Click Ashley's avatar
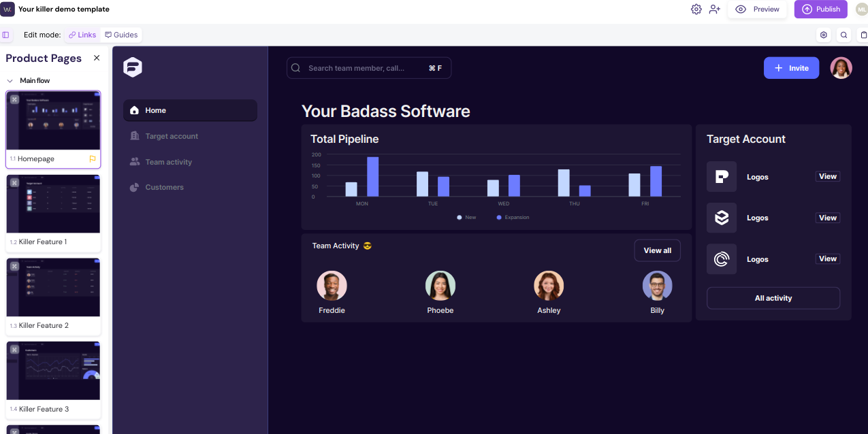The image size is (868, 434). (x=549, y=286)
